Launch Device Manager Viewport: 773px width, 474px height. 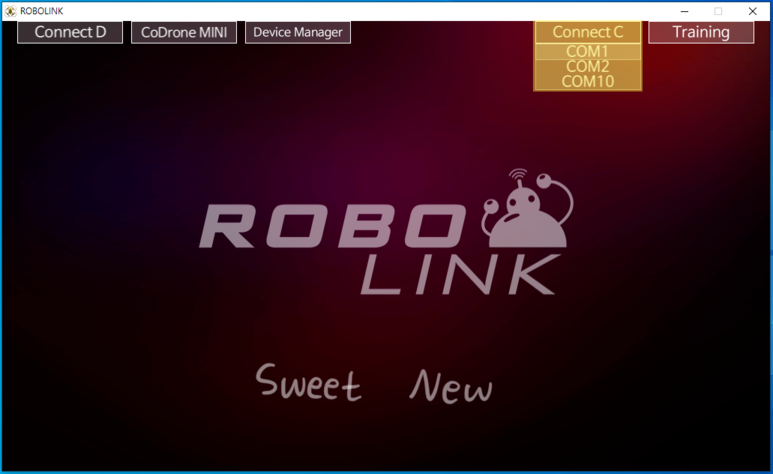point(298,33)
